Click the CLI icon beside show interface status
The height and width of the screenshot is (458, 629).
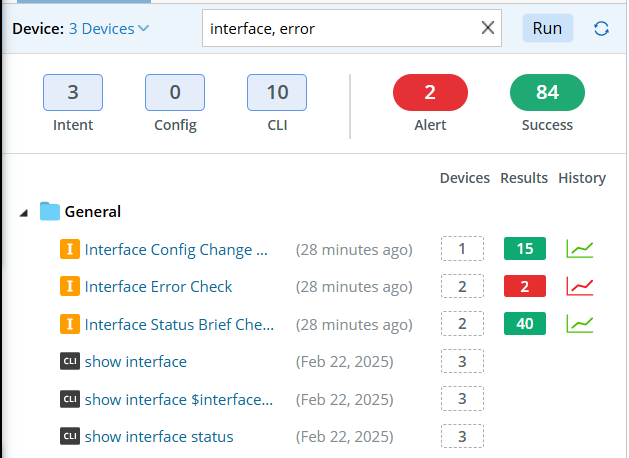[69, 437]
